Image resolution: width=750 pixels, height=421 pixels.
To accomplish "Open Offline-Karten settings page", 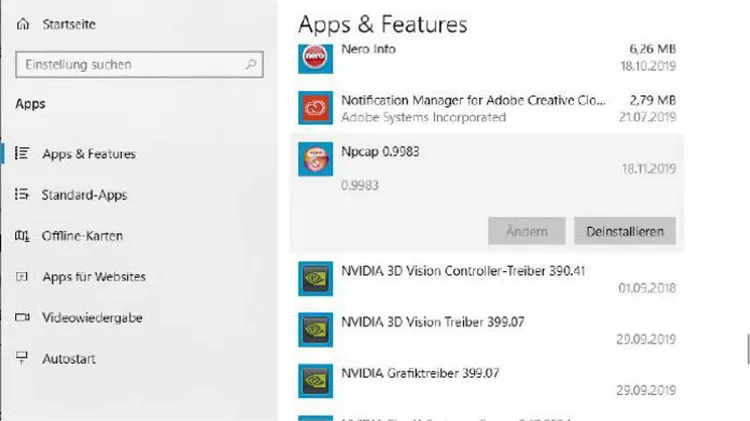I will [x=82, y=236].
